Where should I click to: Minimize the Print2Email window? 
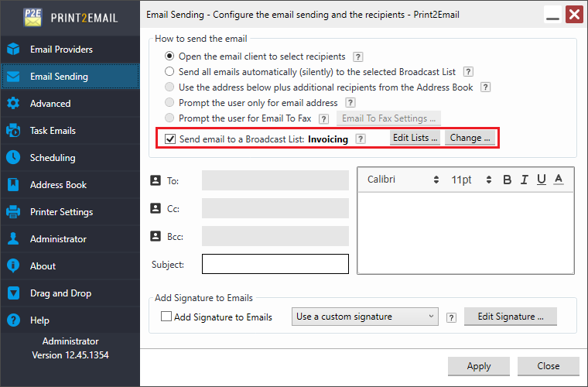[x=552, y=15]
